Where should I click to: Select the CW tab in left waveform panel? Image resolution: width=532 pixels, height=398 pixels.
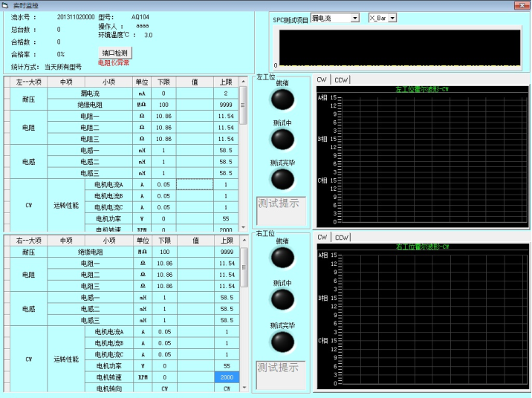(322, 79)
